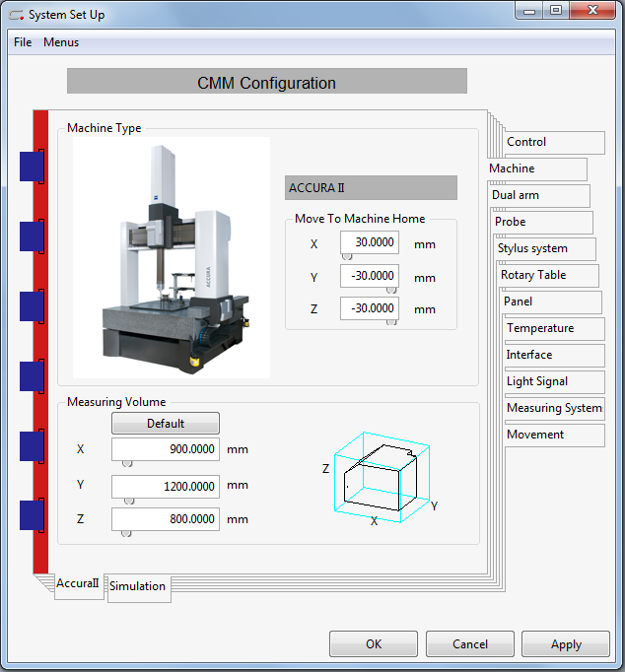Click the Machine Home Y field
This screenshot has width=625, height=672.
370,276
